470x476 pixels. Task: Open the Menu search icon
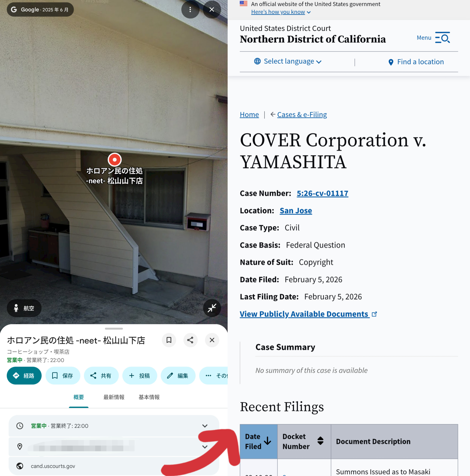[442, 38]
